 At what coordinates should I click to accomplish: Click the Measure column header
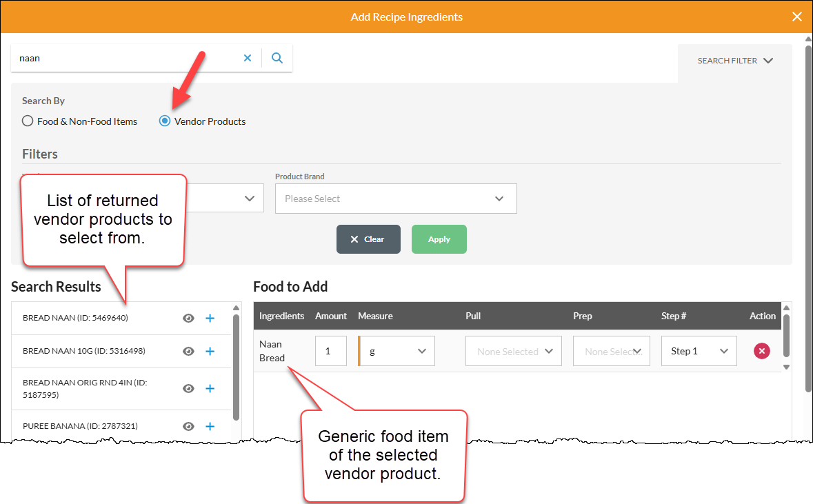[x=375, y=316]
